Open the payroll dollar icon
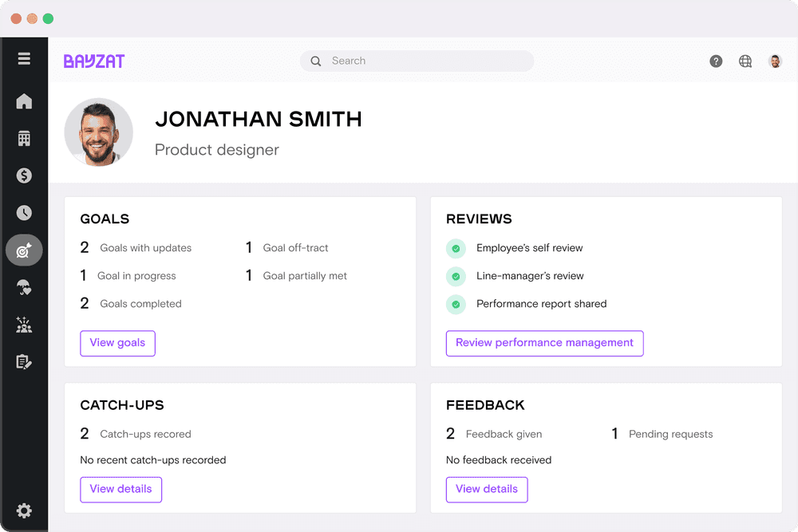798x532 pixels. pyautogui.click(x=24, y=175)
